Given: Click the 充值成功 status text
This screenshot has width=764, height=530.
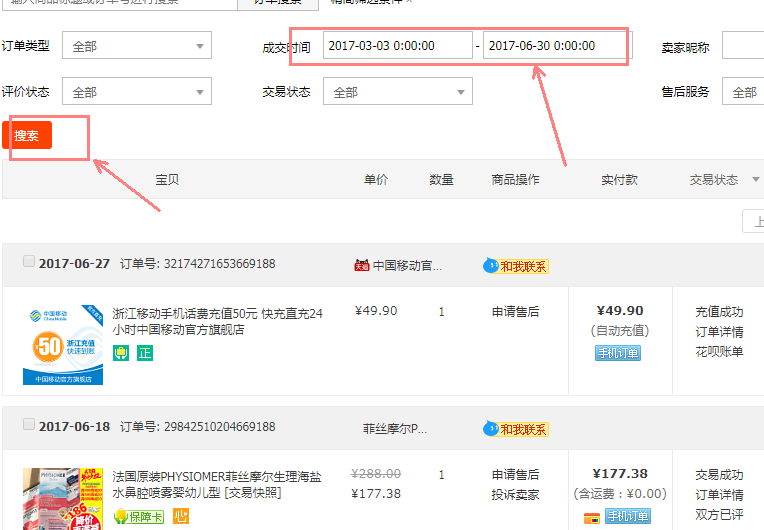Looking at the screenshot, I should pyautogui.click(x=719, y=312).
